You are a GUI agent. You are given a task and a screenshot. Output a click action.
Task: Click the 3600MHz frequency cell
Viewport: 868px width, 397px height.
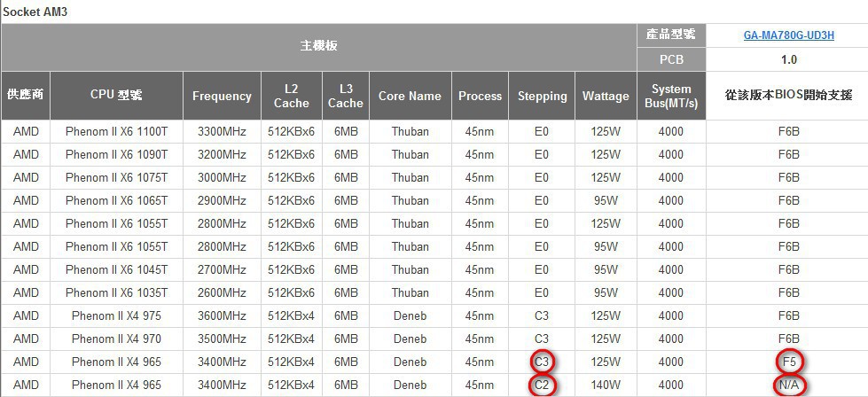click(222, 315)
